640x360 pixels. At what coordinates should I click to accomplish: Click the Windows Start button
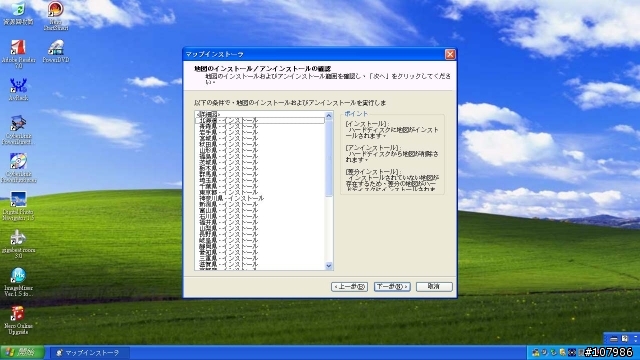22,352
